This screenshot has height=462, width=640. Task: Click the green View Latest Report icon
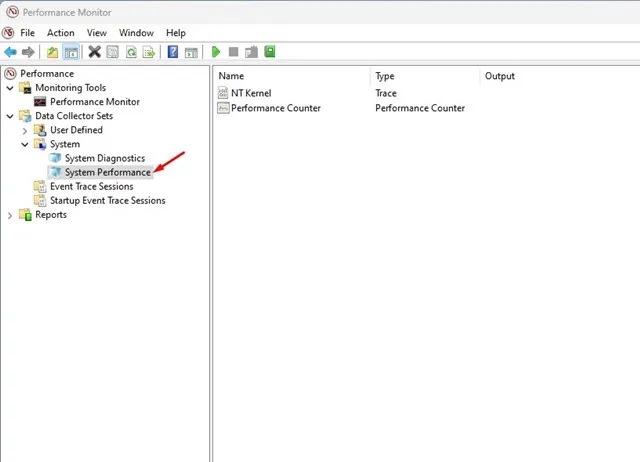coord(270,51)
